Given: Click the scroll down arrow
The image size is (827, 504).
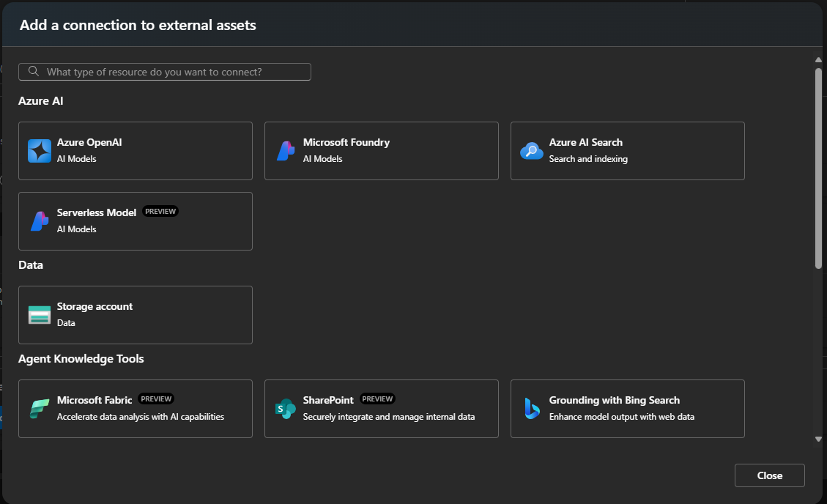Looking at the screenshot, I should point(818,439).
